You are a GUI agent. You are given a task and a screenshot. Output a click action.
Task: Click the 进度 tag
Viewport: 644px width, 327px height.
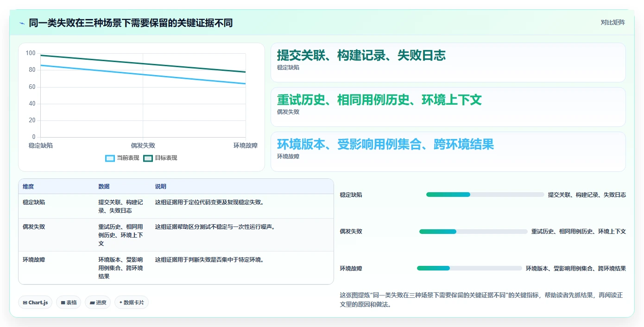98,302
